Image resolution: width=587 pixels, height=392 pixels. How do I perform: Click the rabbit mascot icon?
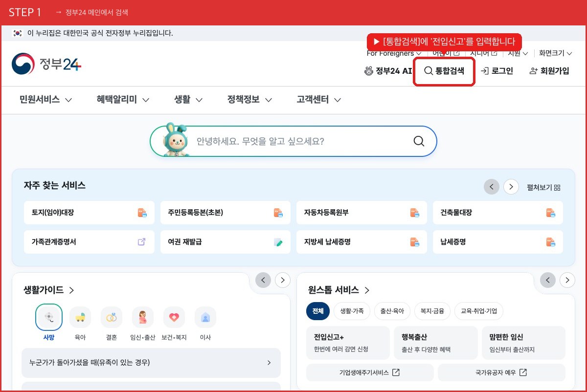(x=176, y=140)
